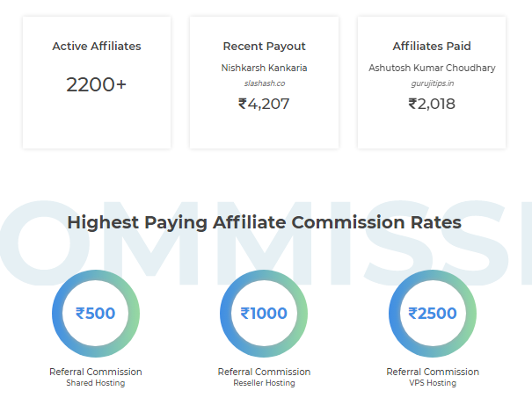Viewport: 532px width, 405px height.
Task: Click the Reseller Hosting label
Action: coord(264,383)
